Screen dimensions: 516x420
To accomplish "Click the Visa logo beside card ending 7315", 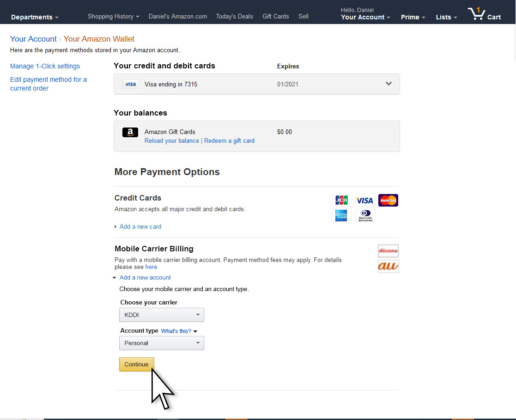I will [x=130, y=84].
